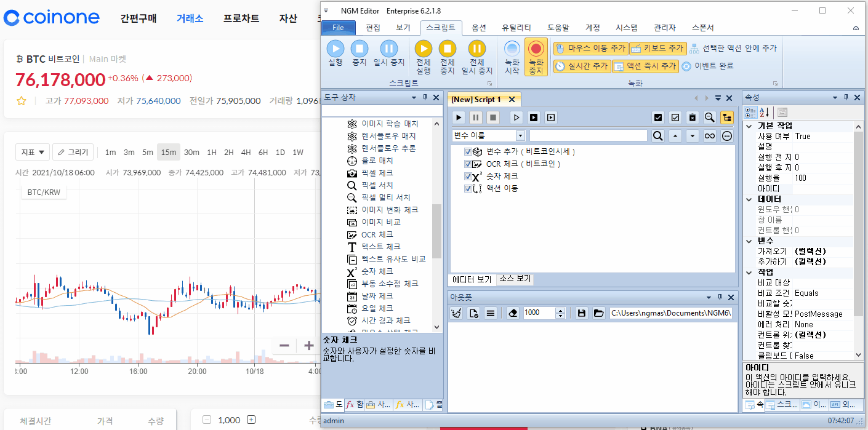Viewport: 868px width, 430px height.
Task: Open the 도구 상자 panel options dropdown arrow
Action: (414, 97)
